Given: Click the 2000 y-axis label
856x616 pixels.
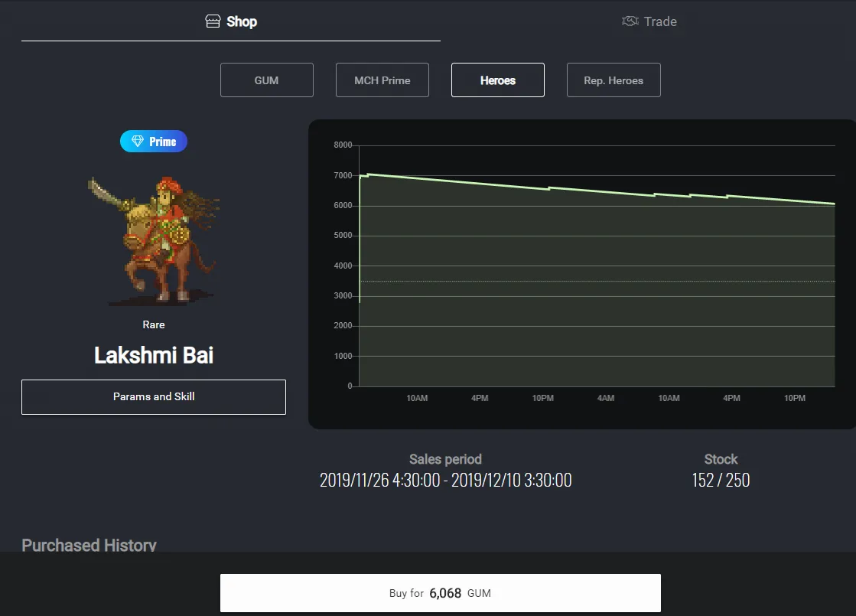Looking at the screenshot, I should click(x=343, y=326).
